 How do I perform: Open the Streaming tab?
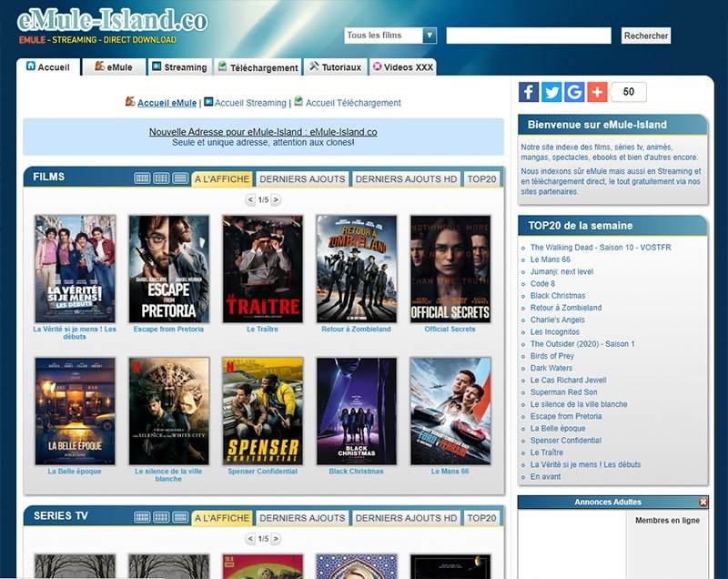(179, 66)
